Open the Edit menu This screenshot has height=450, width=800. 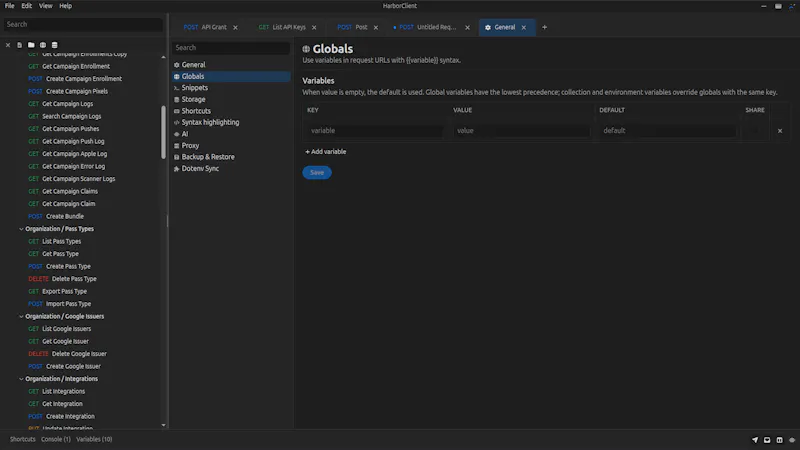click(x=27, y=6)
